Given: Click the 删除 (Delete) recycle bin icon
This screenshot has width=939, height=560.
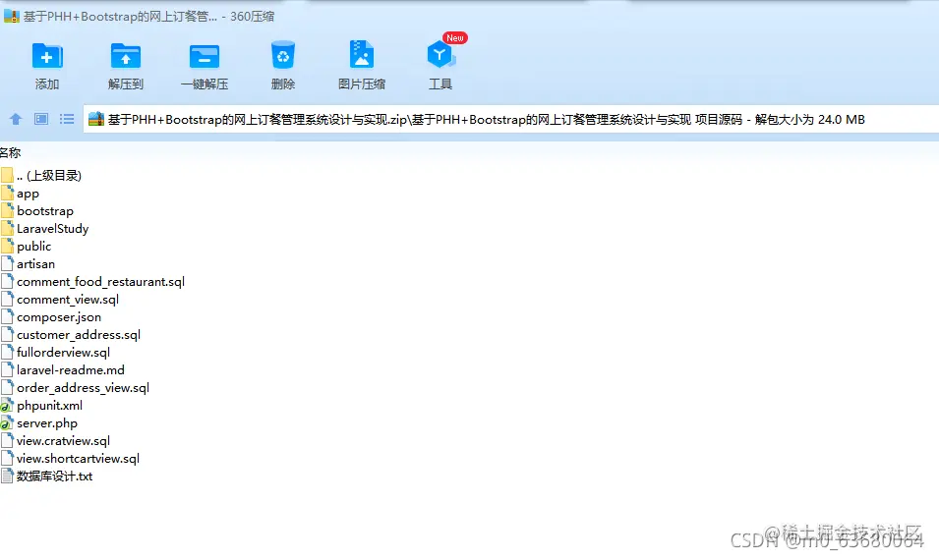Looking at the screenshot, I should pos(282,56).
